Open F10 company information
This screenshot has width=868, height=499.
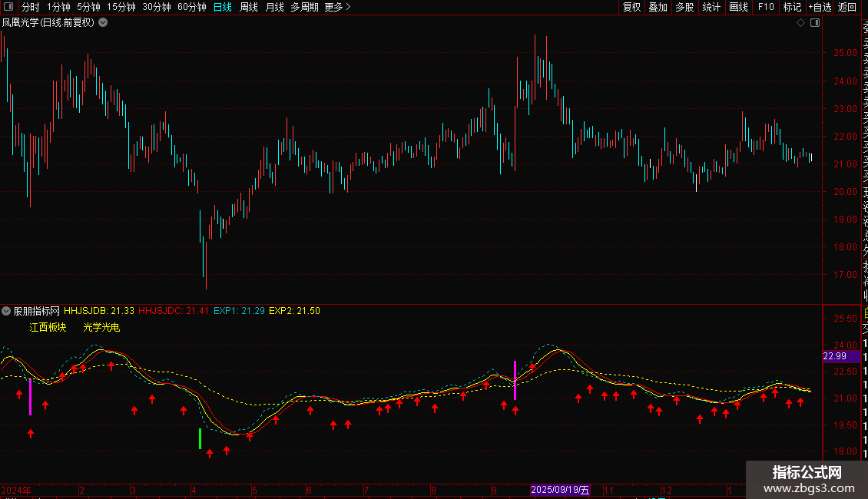pos(766,7)
